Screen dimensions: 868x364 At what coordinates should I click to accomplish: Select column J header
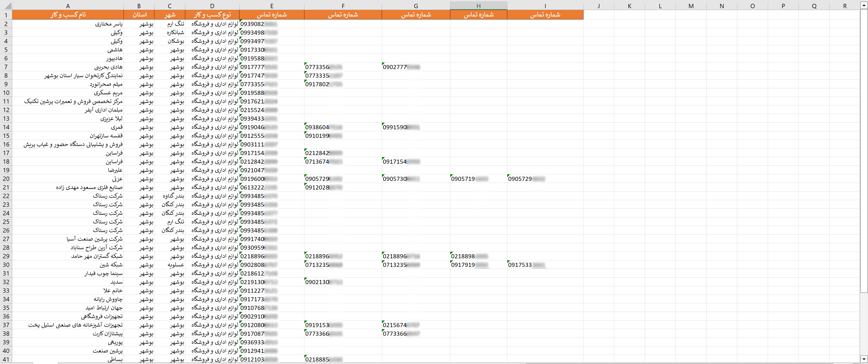pos(599,6)
